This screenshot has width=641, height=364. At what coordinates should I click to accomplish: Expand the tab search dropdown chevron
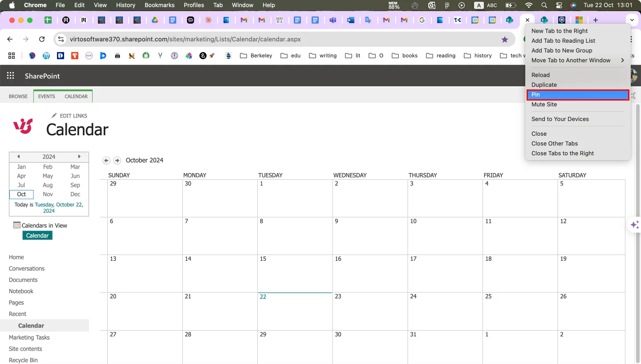pos(632,20)
